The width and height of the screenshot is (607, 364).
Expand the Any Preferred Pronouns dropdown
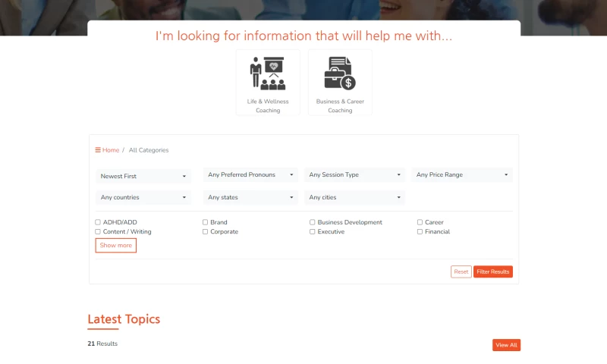pyautogui.click(x=250, y=175)
